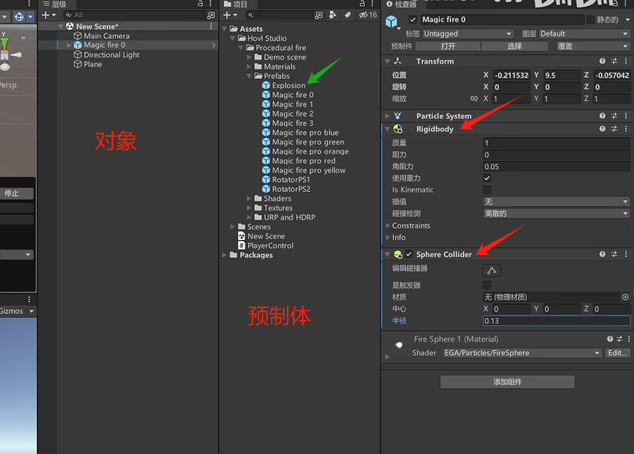The width and height of the screenshot is (634, 454).
Task: Open New Scene* context menu dots
Action: pyautogui.click(x=211, y=26)
